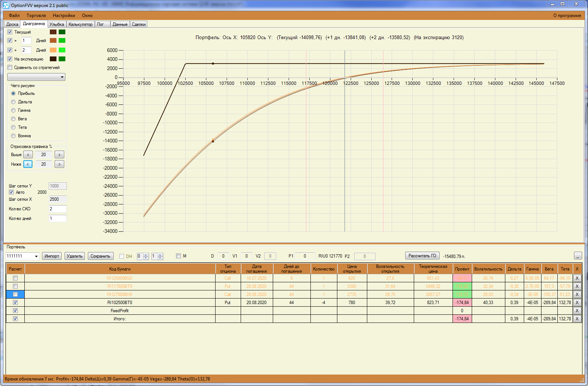The image size is (588, 386).
Task: Click the RI102500BT0 security code cell
Action: coord(120,303)
